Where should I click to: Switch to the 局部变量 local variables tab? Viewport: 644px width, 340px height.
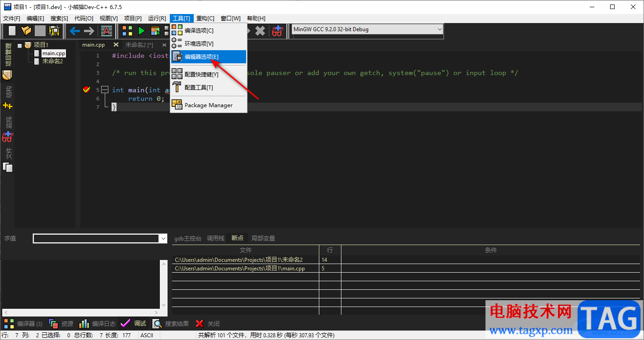(263, 238)
